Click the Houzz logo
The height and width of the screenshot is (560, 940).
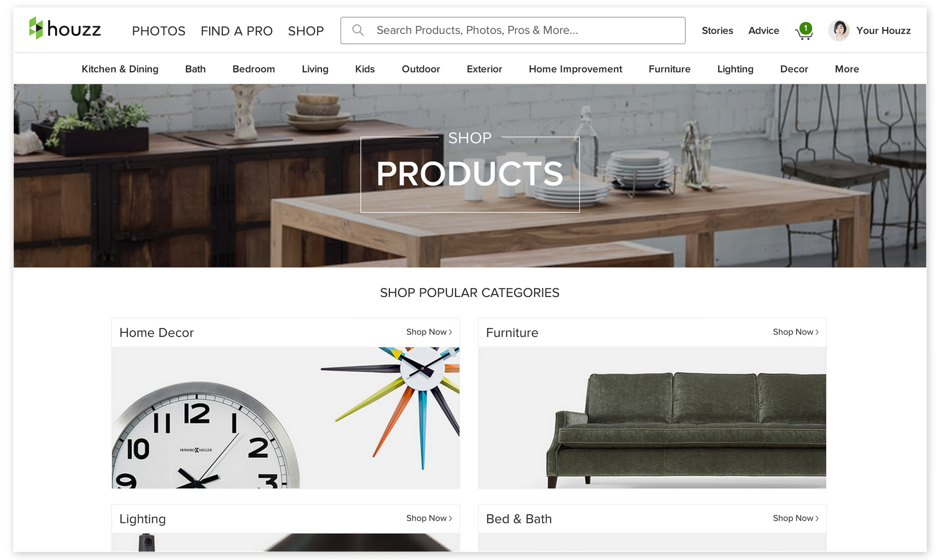coord(65,28)
